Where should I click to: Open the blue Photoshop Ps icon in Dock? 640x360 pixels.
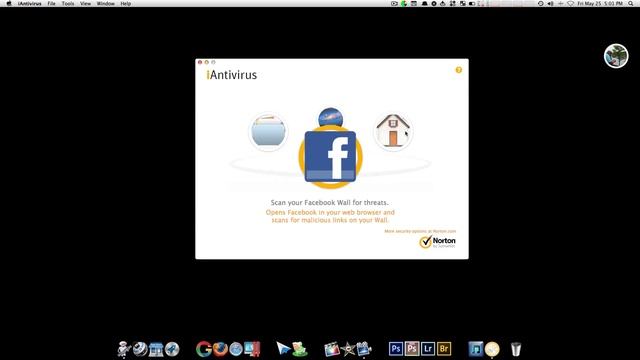pos(396,349)
